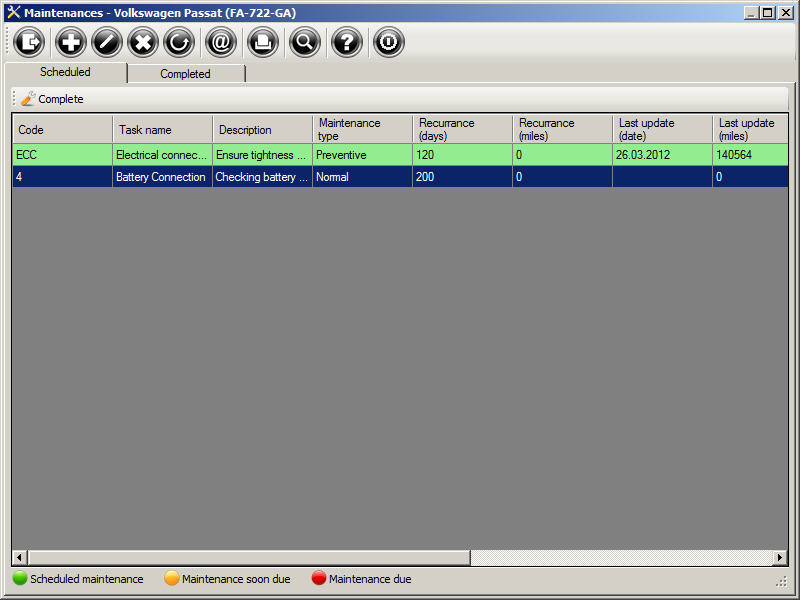Click the edit pencil toolbar icon
Screen dimensions: 800x600
pos(107,42)
